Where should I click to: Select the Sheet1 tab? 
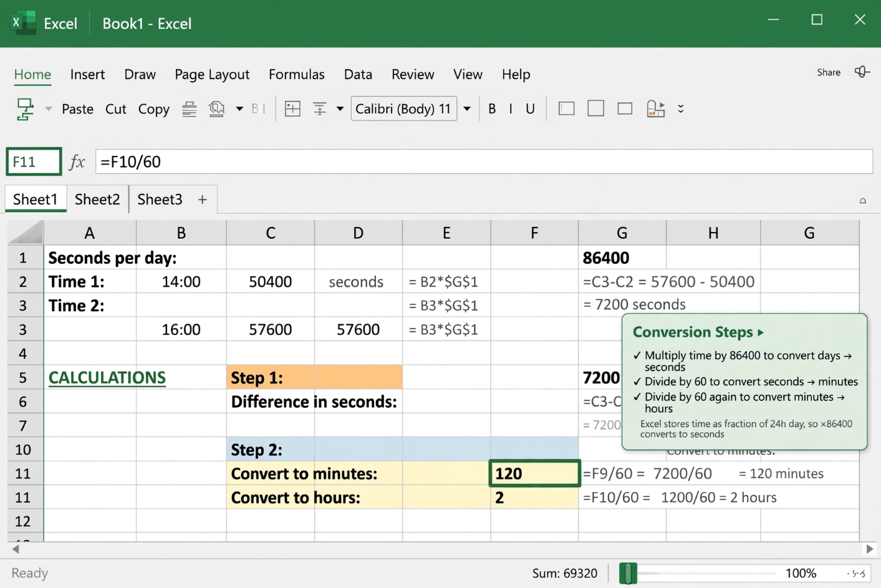[35, 199]
